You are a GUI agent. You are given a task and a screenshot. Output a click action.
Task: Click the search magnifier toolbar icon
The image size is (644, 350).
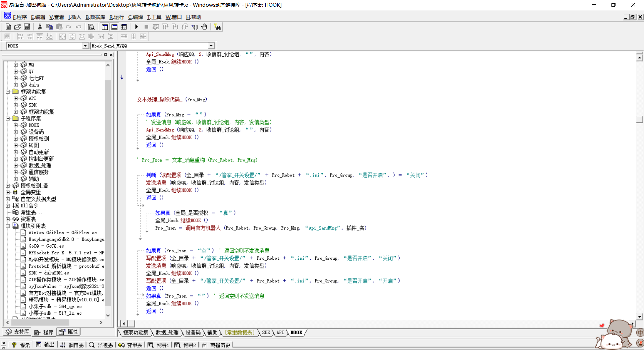click(91, 27)
